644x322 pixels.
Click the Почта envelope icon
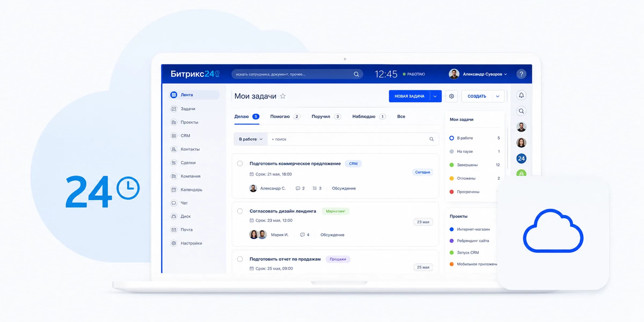coord(174,230)
